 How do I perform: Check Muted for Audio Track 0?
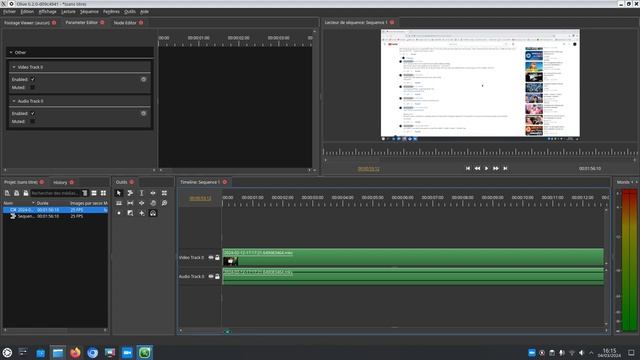tap(33, 121)
